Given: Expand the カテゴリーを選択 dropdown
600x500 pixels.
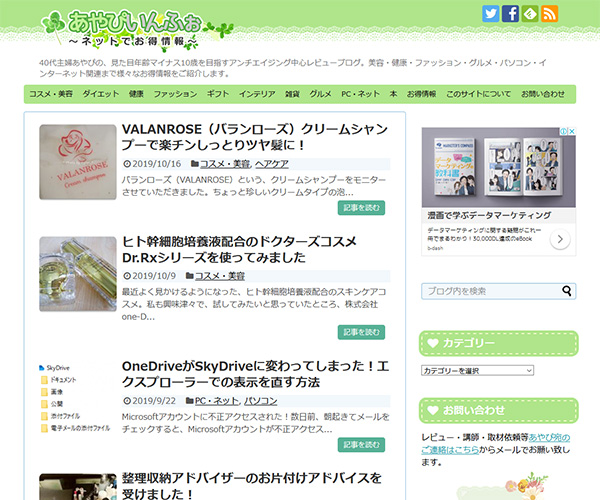Looking at the screenshot, I should point(478,370).
